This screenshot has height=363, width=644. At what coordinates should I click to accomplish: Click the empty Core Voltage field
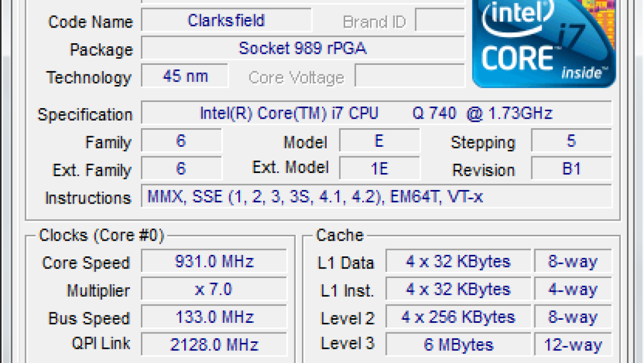[x=410, y=76]
